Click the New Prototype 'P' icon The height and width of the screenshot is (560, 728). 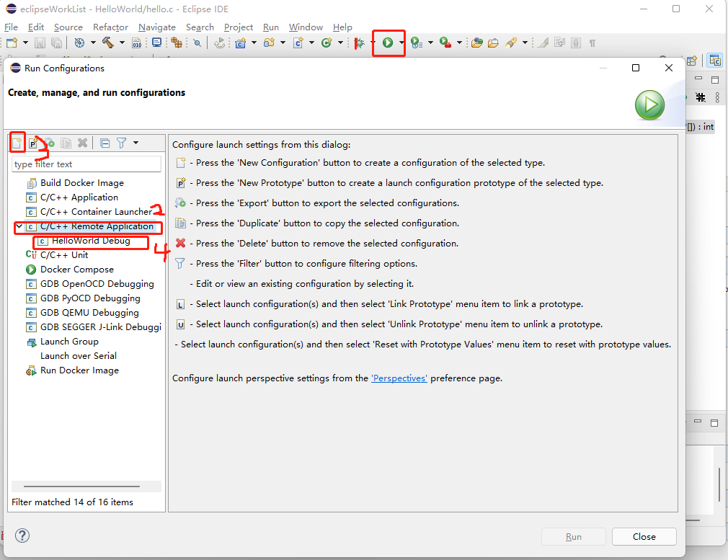point(33,143)
